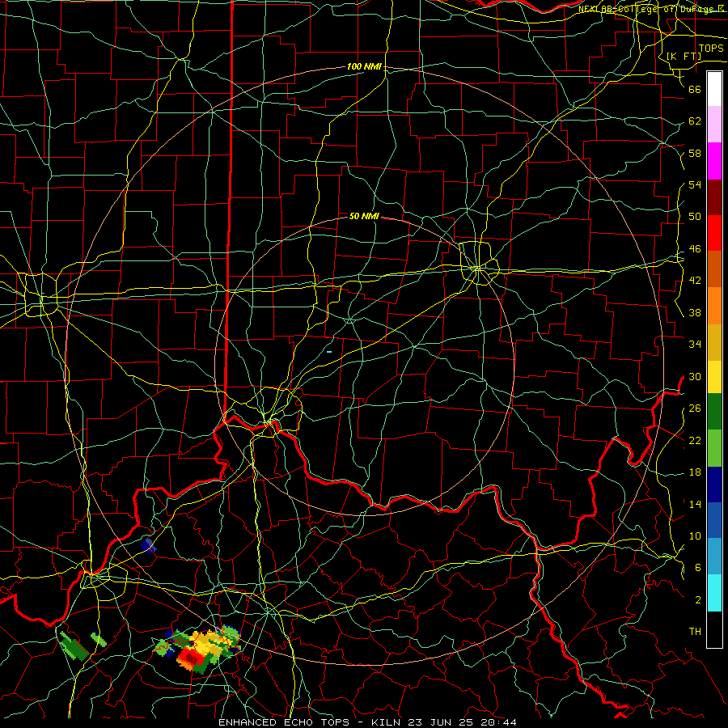Click the legend value "66"
The width and height of the screenshot is (728, 728).
[695, 89]
